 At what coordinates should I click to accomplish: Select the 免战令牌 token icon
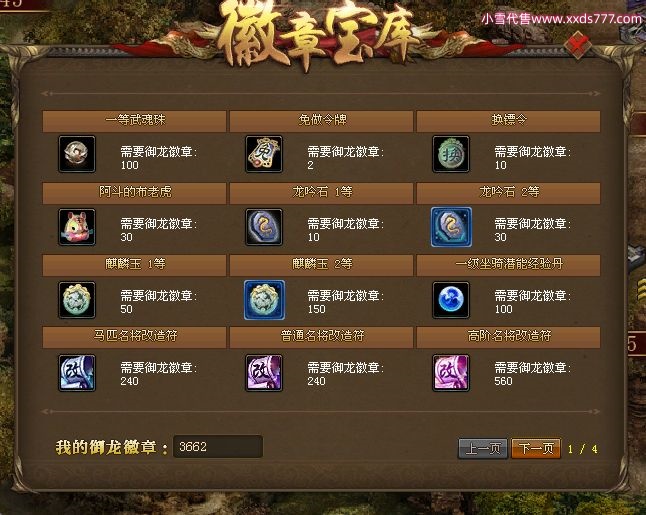coord(264,154)
